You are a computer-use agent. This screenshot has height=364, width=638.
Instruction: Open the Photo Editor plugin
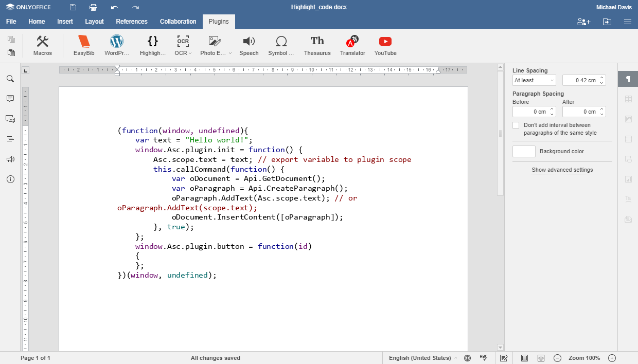pos(215,46)
